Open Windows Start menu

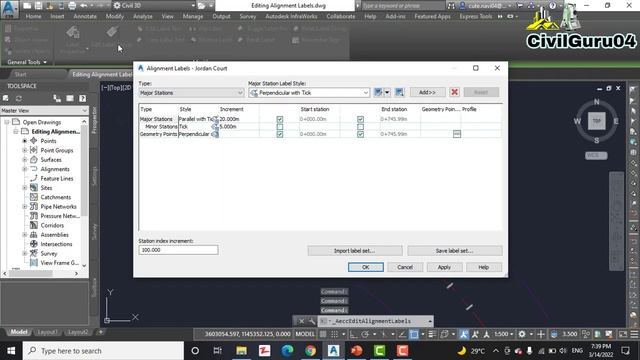[11, 351]
